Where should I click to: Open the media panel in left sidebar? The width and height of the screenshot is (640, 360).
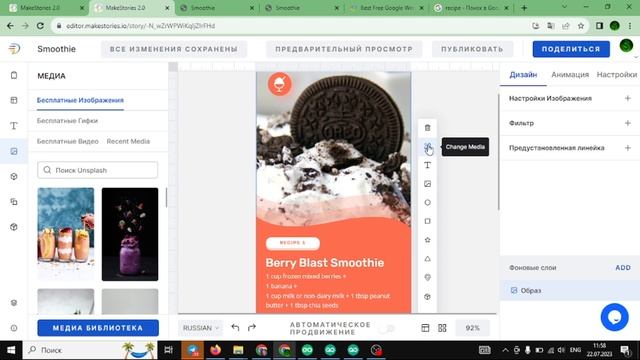14,151
